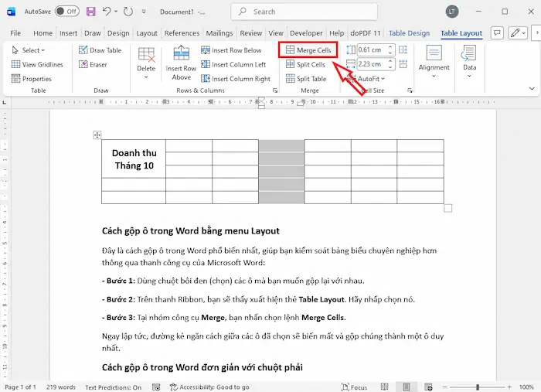Open the doPDF 11 tab

(366, 33)
